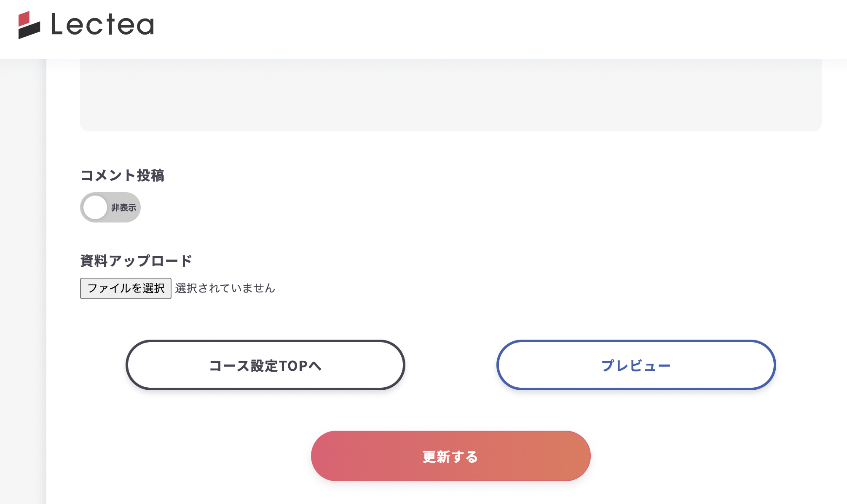847x504 pixels.
Task: Click the TOP text in the course settings button
Action: 293,366
